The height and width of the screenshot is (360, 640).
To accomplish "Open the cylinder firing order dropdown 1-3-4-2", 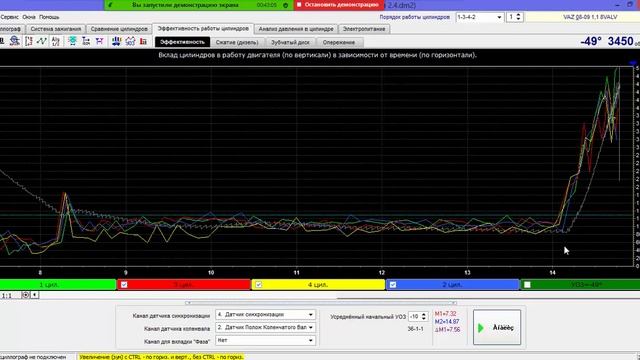I will (x=480, y=17).
